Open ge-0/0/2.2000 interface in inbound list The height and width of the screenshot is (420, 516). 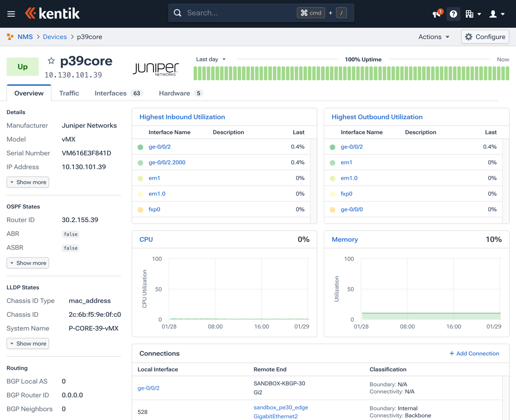pyautogui.click(x=167, y=163)
